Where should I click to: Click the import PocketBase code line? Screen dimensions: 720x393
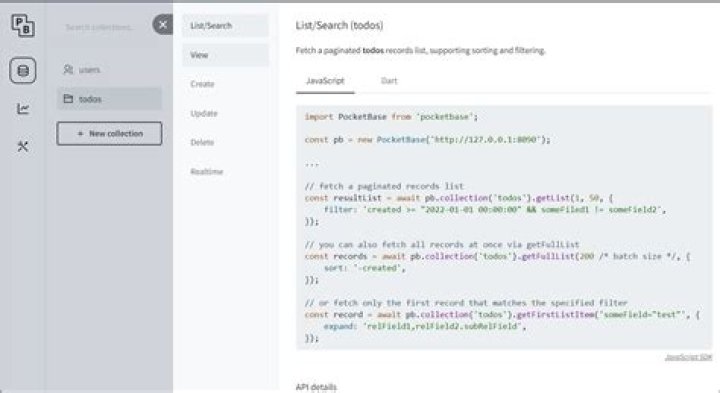pos(391,117)
